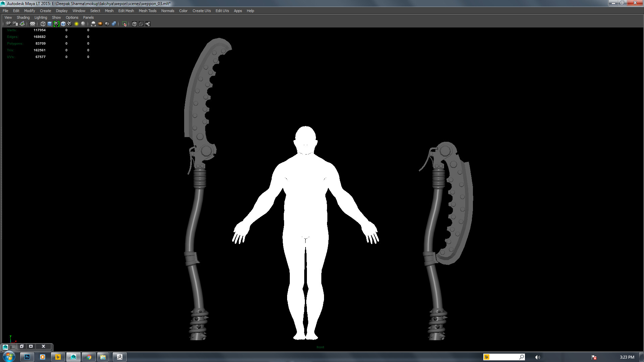Screen dimensions: 644x362
Task: Toggle the viewport grid icon
Action: click(33, 24)
